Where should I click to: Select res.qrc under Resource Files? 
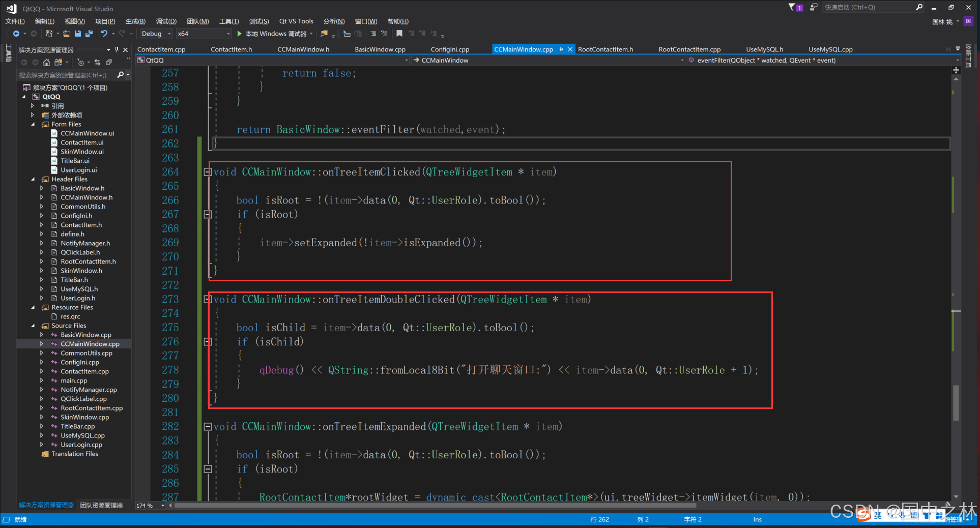point(70,316)
